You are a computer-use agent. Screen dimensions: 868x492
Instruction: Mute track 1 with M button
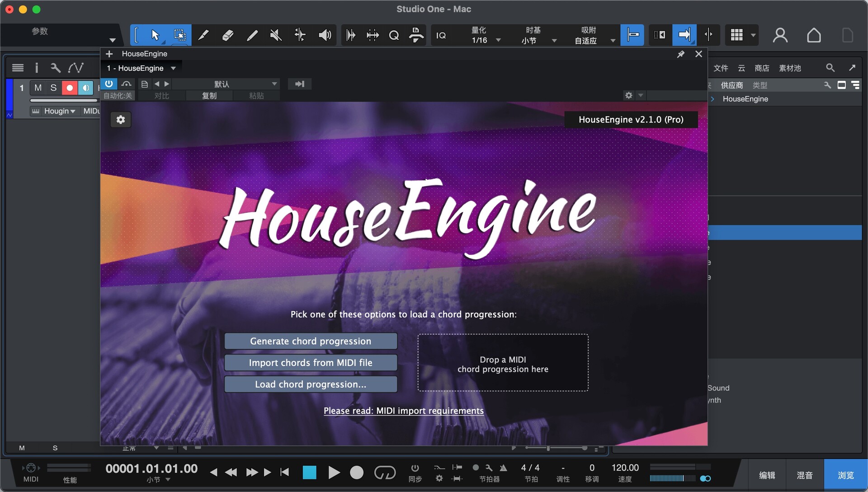tap(38, 88)
